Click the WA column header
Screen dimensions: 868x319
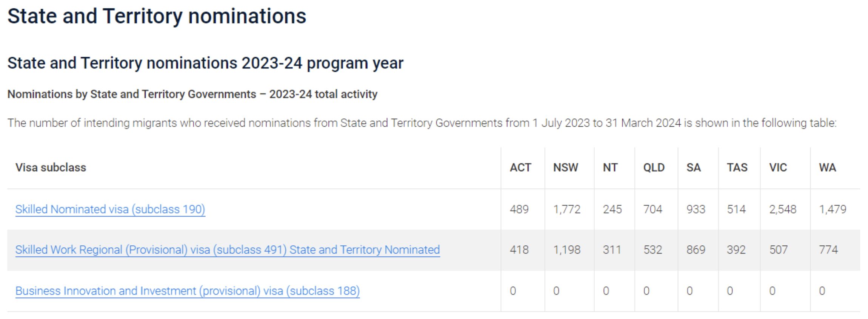click(x=827, y=167)
